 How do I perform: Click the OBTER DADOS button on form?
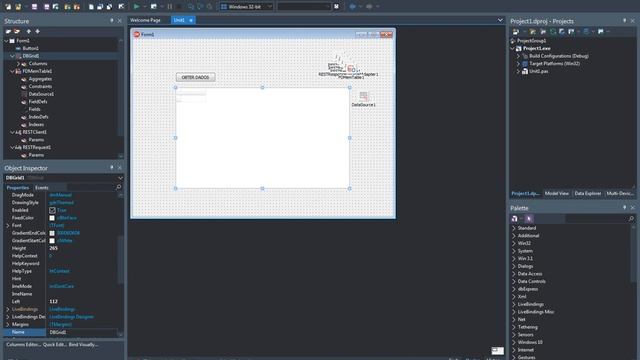tap(196, 77)
